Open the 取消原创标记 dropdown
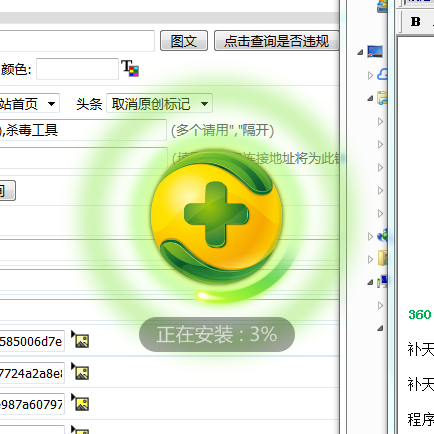The width and height of the screenshot is (434, 434). coord(159,104)
